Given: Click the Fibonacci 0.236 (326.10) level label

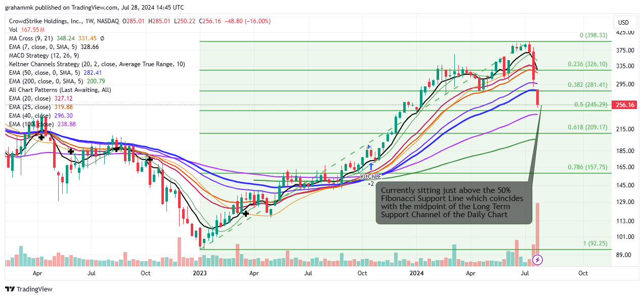Looking at the screenshot, I should click(x=587, y=64).
